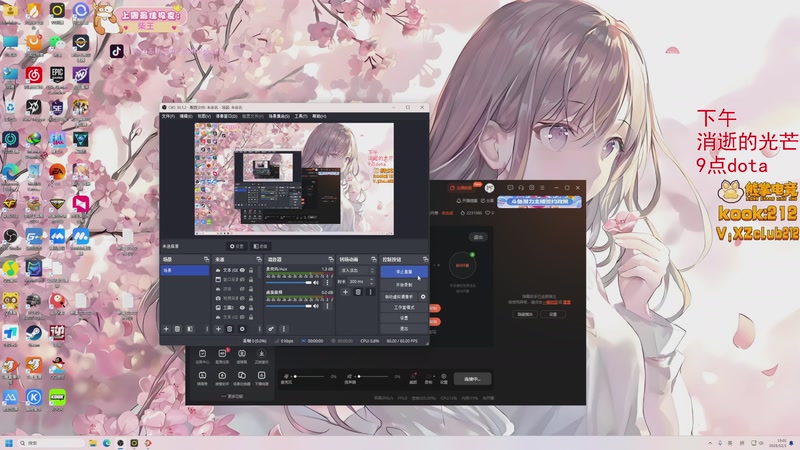Select the Recycle Bin desktop icon
The width and height of the screenshot is (800, 450).
pyautogui.click(x=10, y=109)
